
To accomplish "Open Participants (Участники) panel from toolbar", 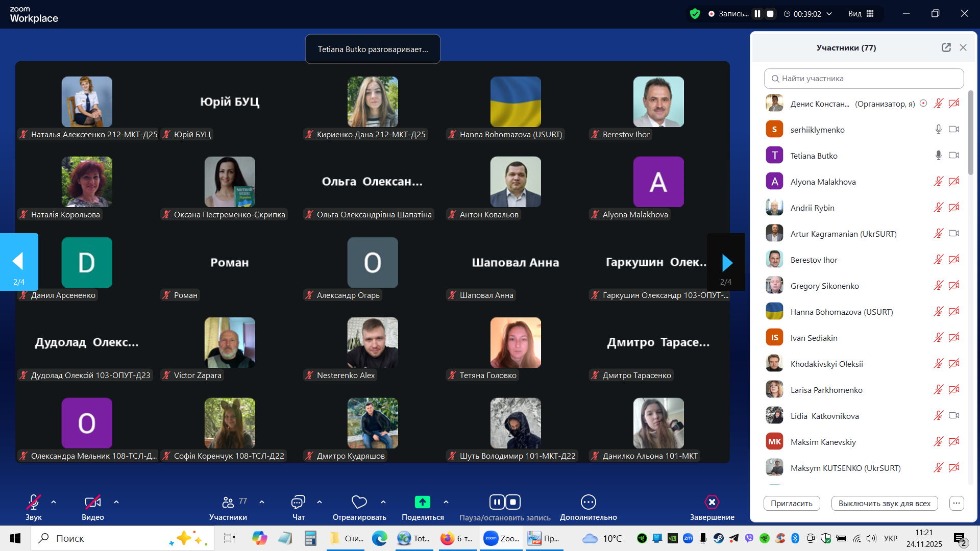I will (x=228, y=503).
